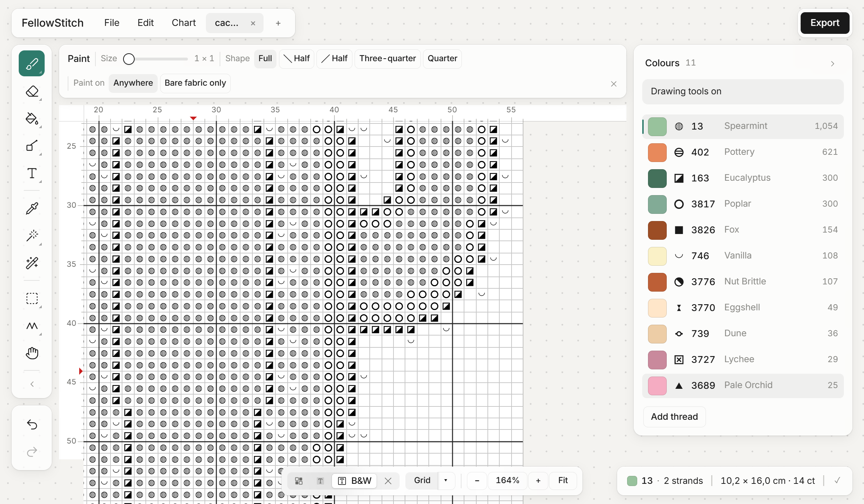Click the 164% zoom value field

pos(508,481)
